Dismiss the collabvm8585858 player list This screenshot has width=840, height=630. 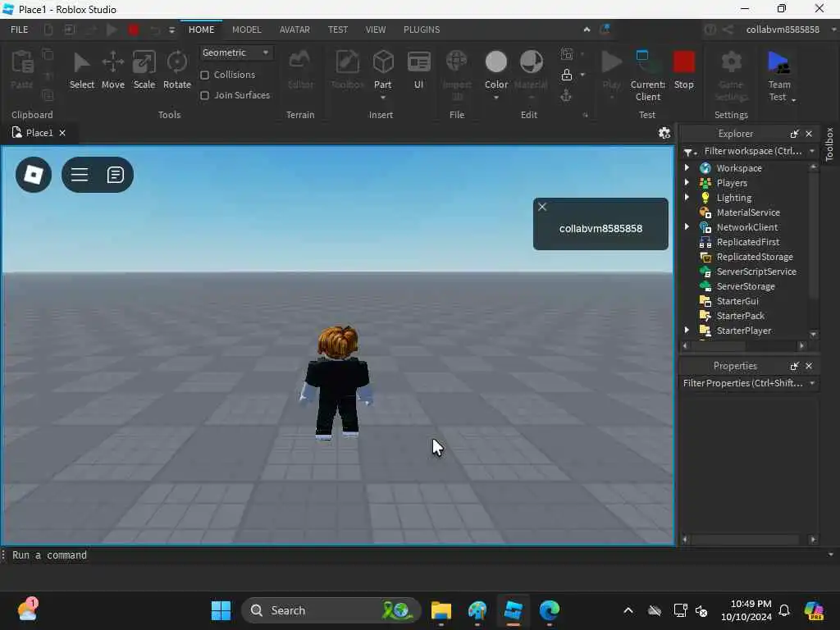point(542,207)
